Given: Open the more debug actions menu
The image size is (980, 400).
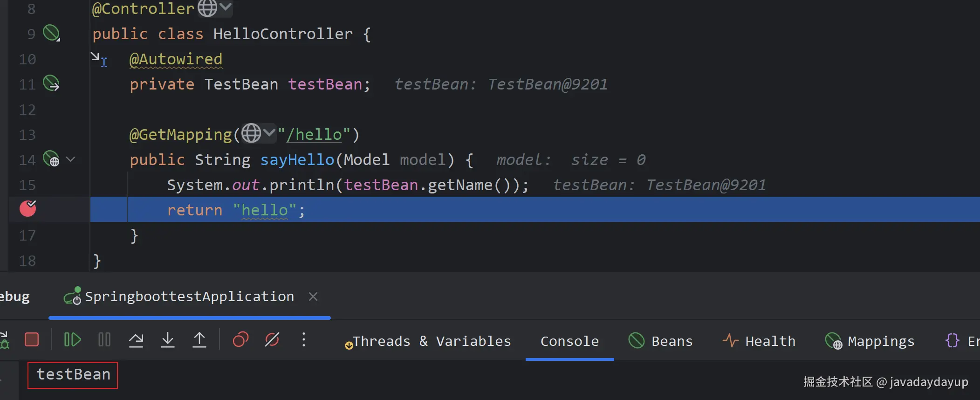Looking at the screenshot, I should pos(304,339).
